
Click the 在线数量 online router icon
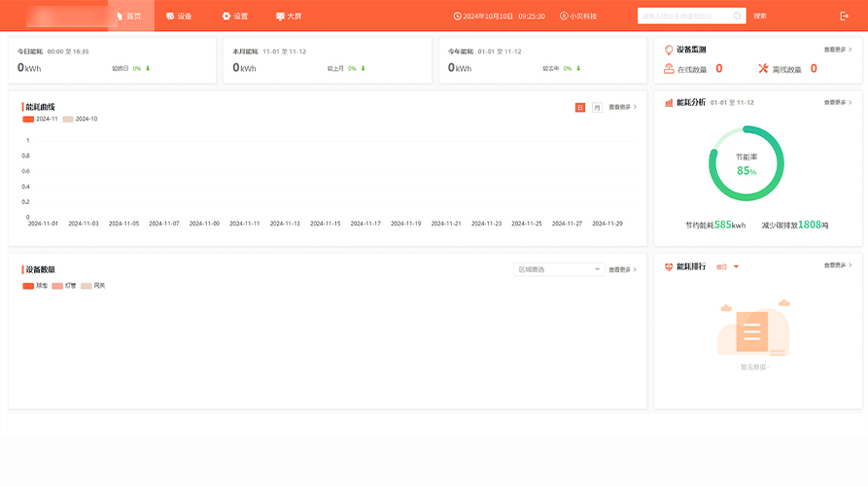(669, 69)
